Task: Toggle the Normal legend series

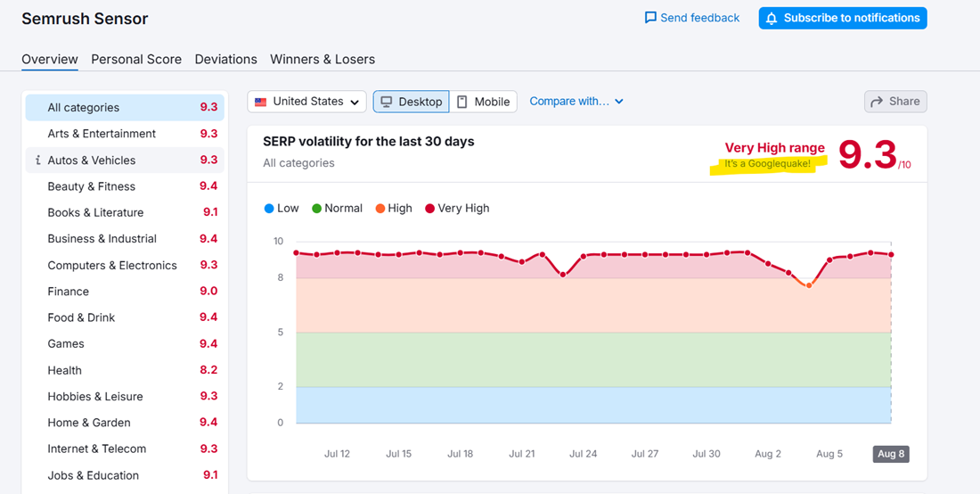Action: click(338, 209)
